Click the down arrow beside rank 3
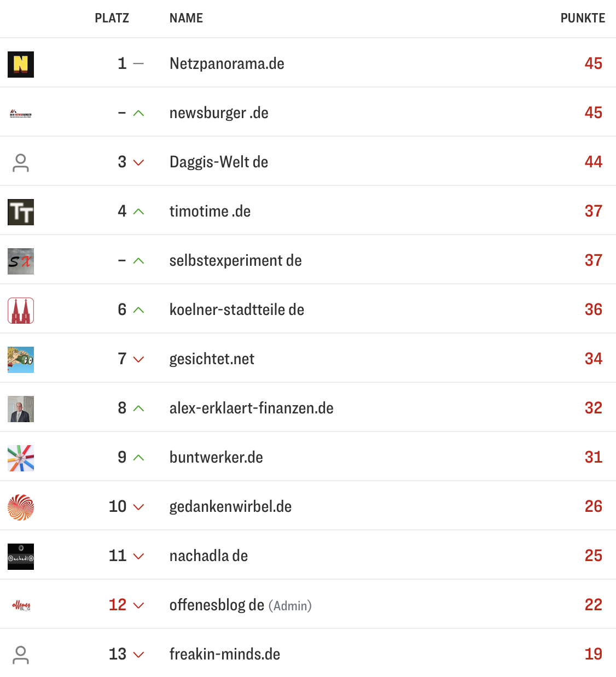 [x=138, y=162]
